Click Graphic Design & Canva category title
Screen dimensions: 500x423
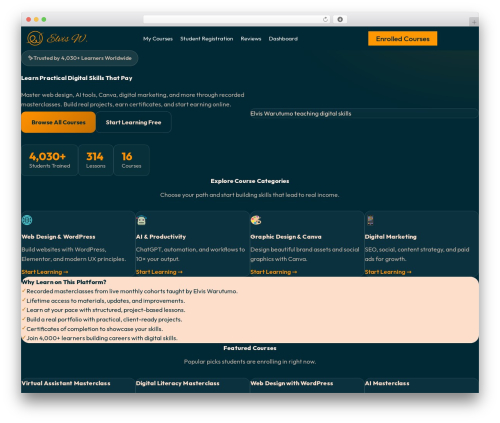point(286,237)
